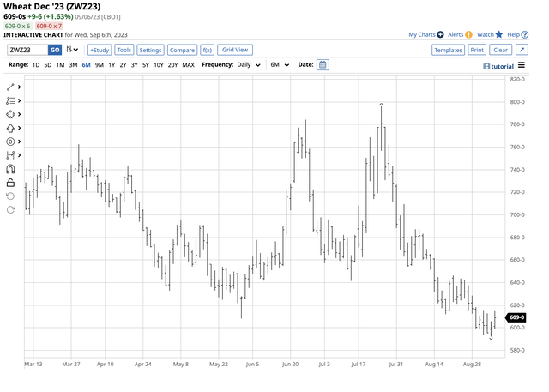
Task: Click the redo arrow icon
Action: click(x=10, y=209)
